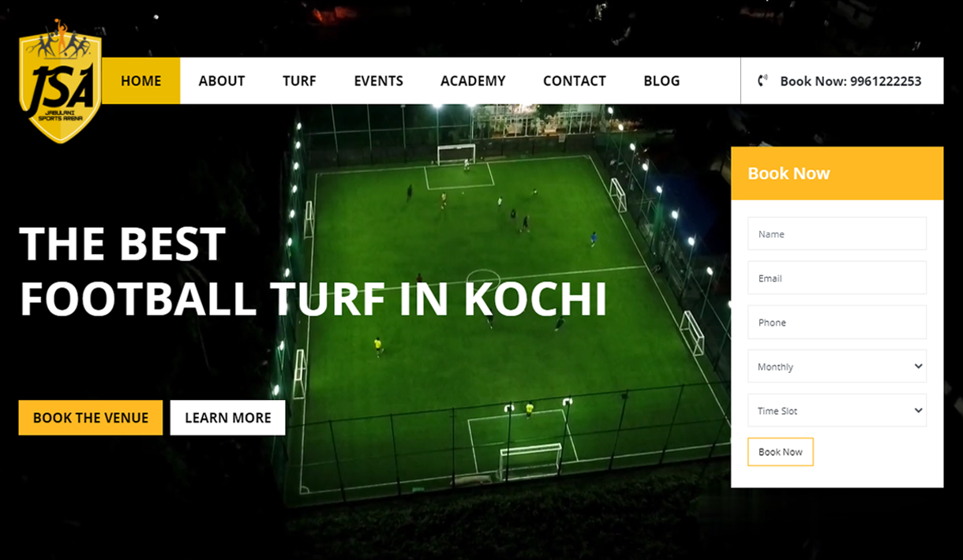Screen dimensions: 963x560
Task: Expand the Time Slot dropdown
Action: [x=837, y=411]
